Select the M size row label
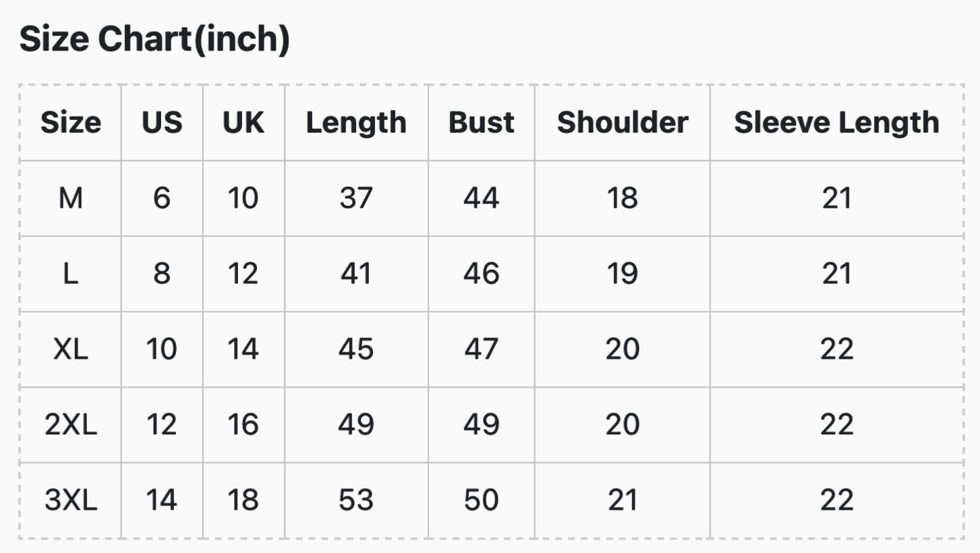980x553 pixels. (71, 198)
